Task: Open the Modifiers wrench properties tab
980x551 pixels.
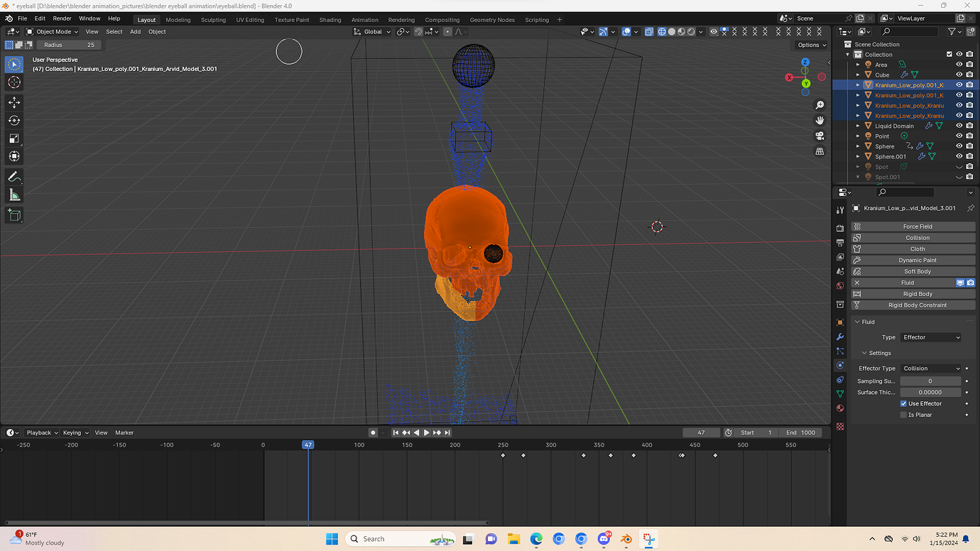Action: pos(840,337)
